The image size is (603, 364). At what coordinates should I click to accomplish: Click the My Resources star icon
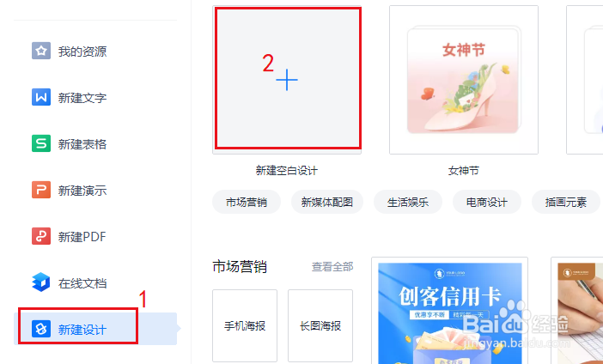coord(41,51)
